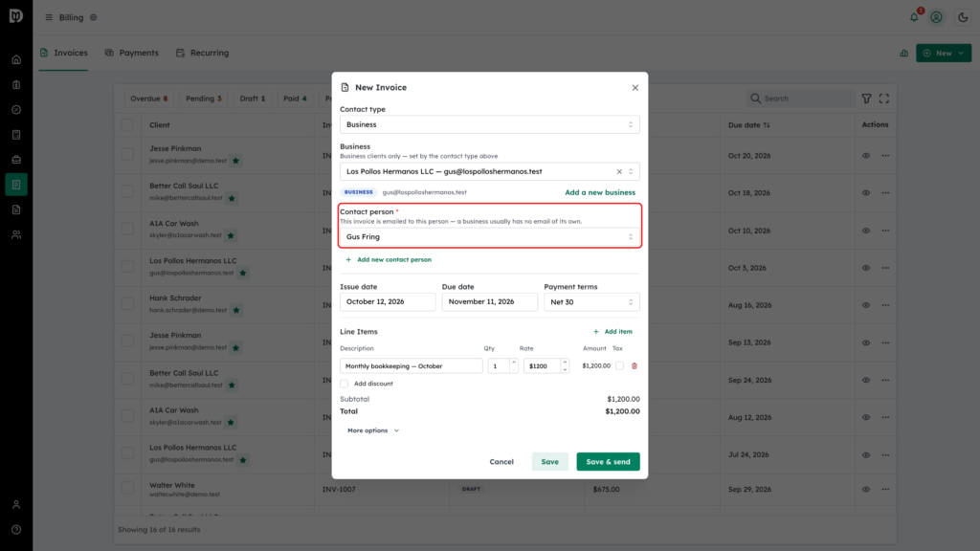Cancel the new invoice
This screenshot has height=551, width=980.
coord(501,462)
